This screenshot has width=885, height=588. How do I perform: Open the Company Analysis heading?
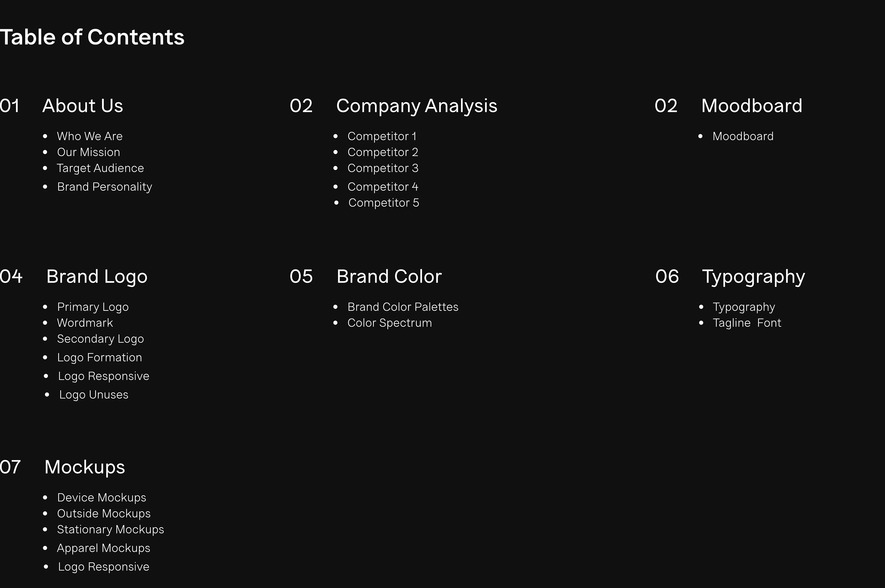pyautogui.click(x=417, y=106)
